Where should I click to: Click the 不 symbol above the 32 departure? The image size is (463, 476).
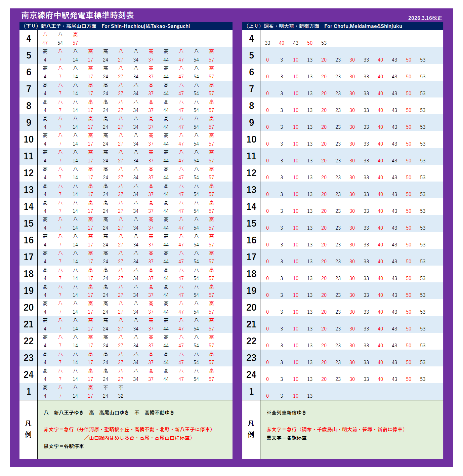point(121,388)
